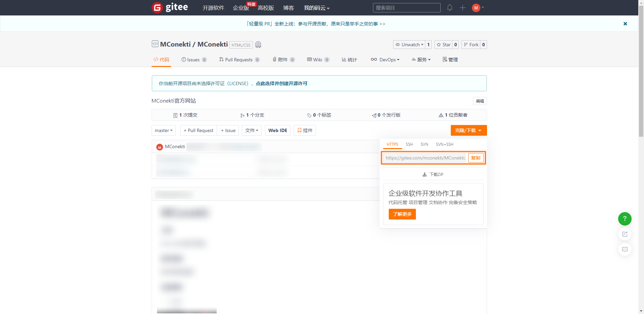Click the recommended-project badge icon beside HTML/CSS
Viewport: 644px width, 314px height.
[258, 45]
